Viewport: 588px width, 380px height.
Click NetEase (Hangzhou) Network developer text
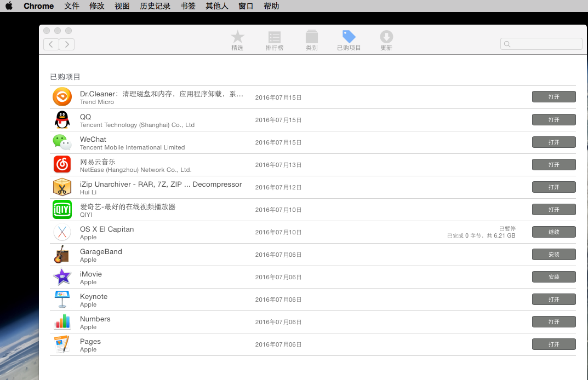[136, 170]
